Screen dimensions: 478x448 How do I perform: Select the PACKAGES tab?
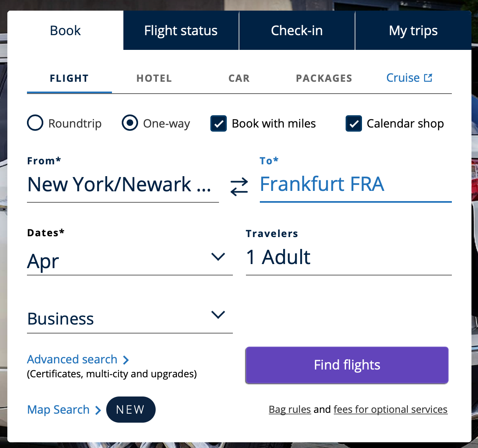tap(324, 78)
